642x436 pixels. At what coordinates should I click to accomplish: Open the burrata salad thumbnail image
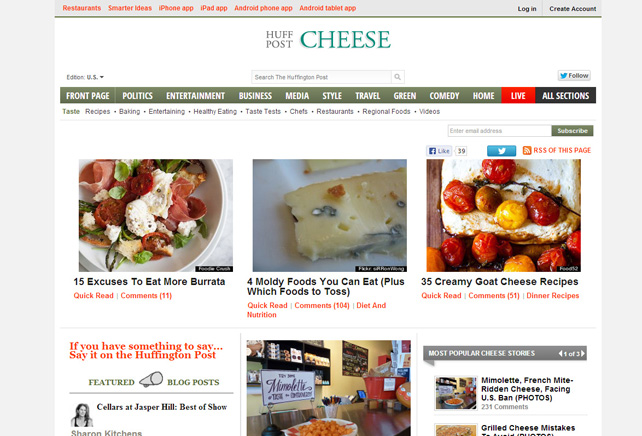[x=156, y=215]
